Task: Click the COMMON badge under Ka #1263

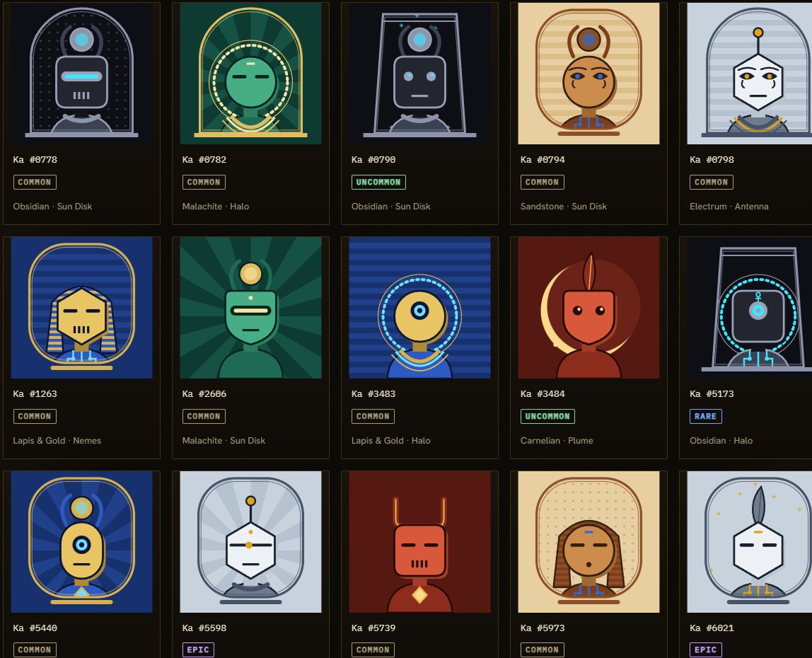Action: point(35,417)
